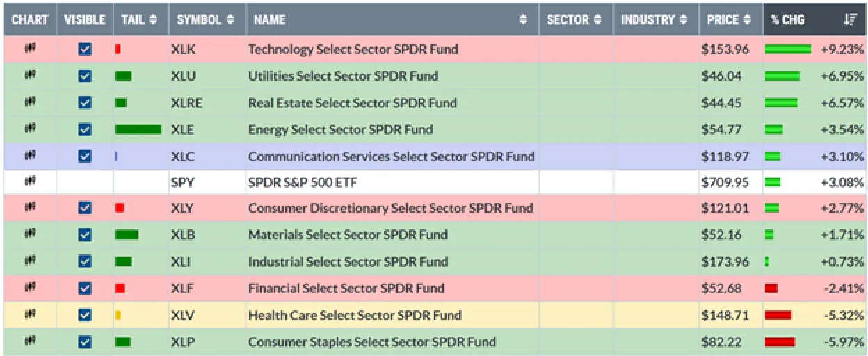Uncheck the visible box for XLY
This screenshot has height=356, width=868.
click(85, 207)
